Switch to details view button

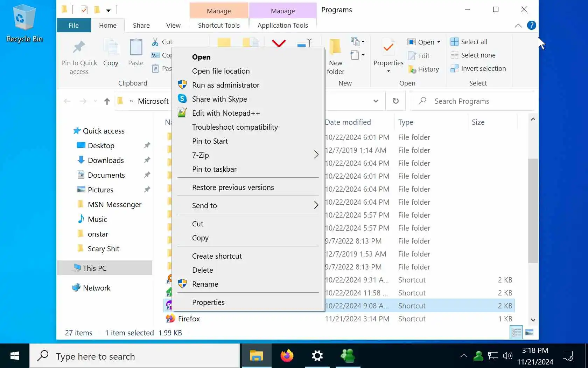coord(516,332)
